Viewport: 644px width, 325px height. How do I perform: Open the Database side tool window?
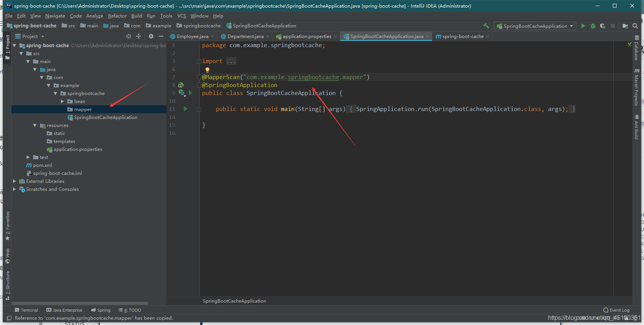point(636,48)
